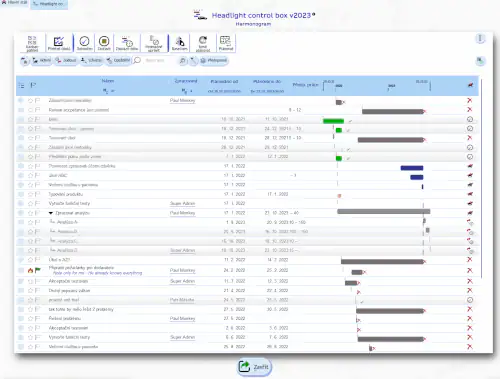Click the Gantt logo beside Headlight title
500x379 pixels.
tap(200, 15)
